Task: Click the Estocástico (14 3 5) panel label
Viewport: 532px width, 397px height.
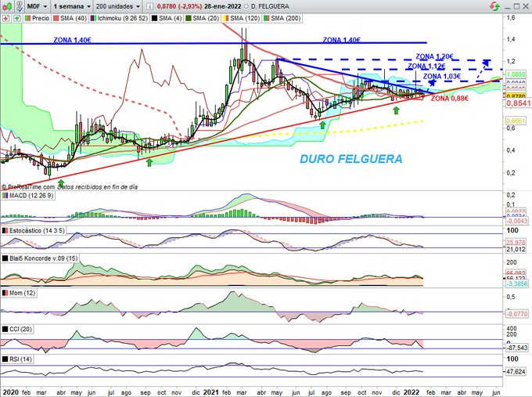Action: [37, 230]
